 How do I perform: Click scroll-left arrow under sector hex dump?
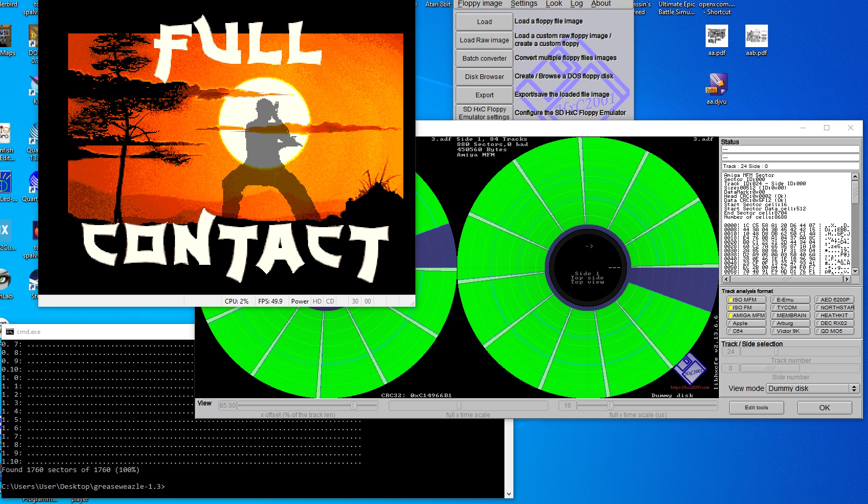[725, 279]
